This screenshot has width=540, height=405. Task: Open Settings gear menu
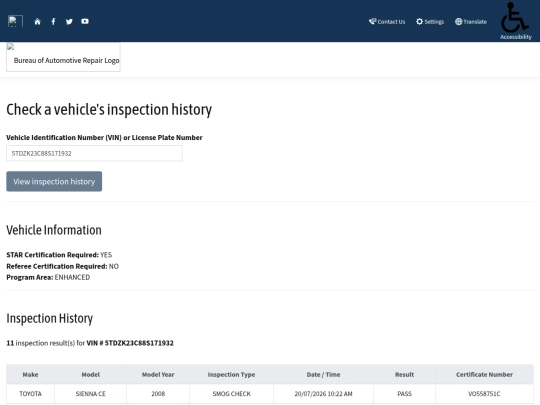[430, 22]
